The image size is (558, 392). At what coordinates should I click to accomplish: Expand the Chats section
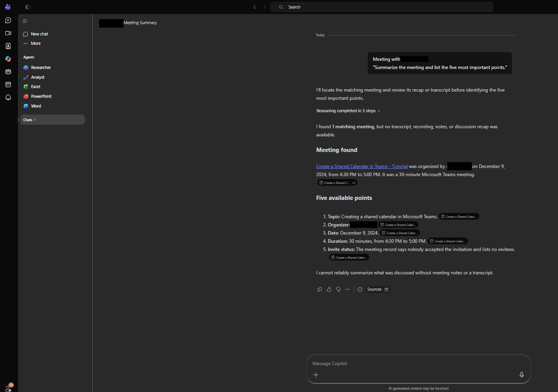52,120
